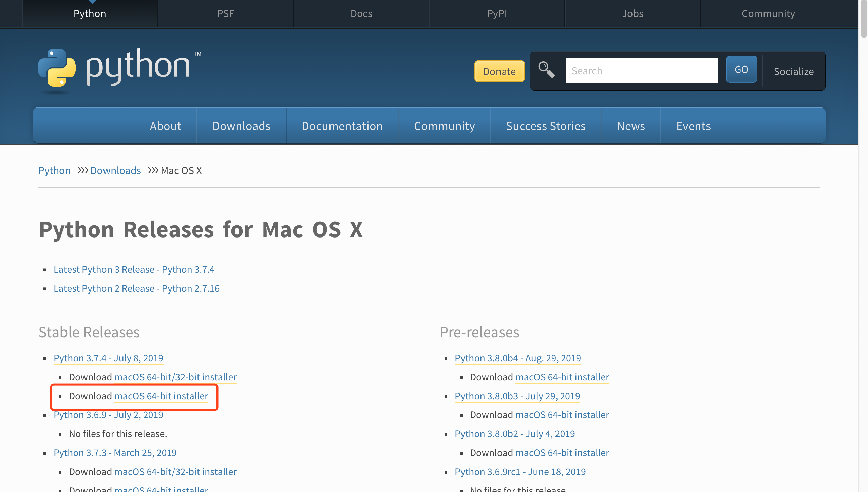Click the PyPI navigation icon tab
This screenshot has width=868, height=492.
497,13
